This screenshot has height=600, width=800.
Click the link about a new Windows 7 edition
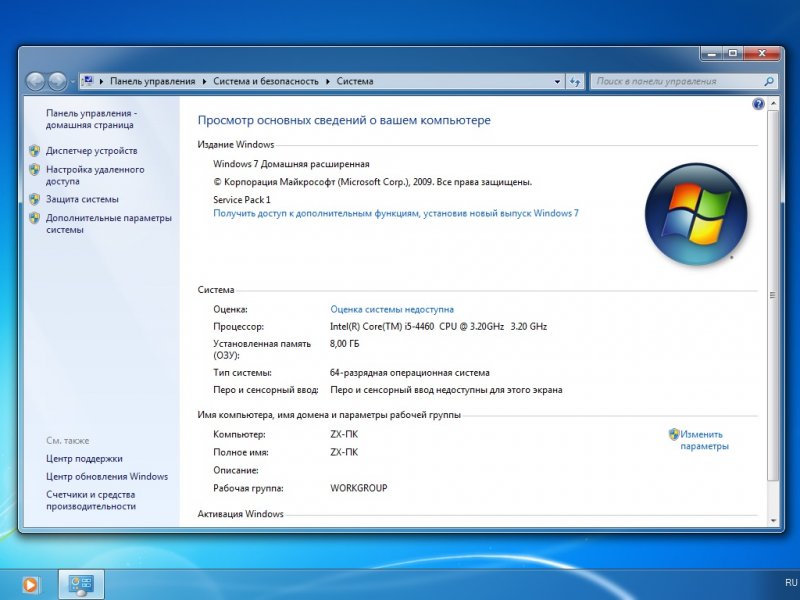coord(396,213)
